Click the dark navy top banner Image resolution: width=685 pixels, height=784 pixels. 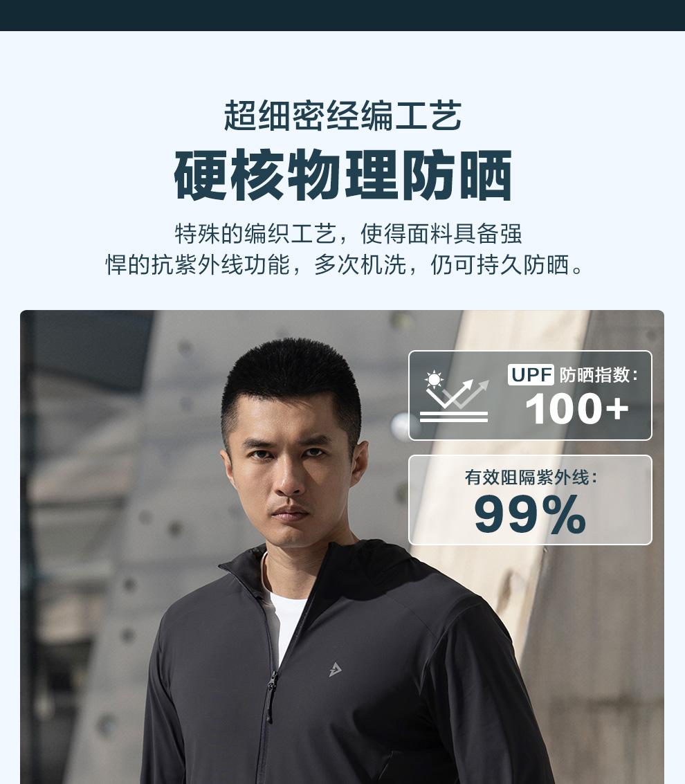(342, 15)
